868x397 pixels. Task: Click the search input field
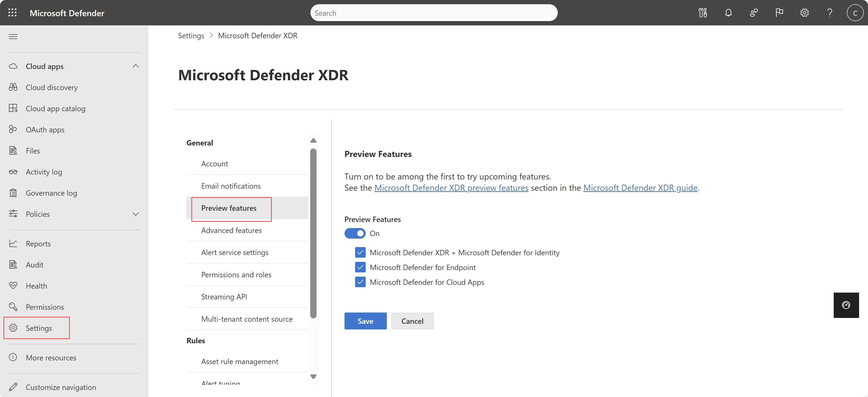coord(434,13)
